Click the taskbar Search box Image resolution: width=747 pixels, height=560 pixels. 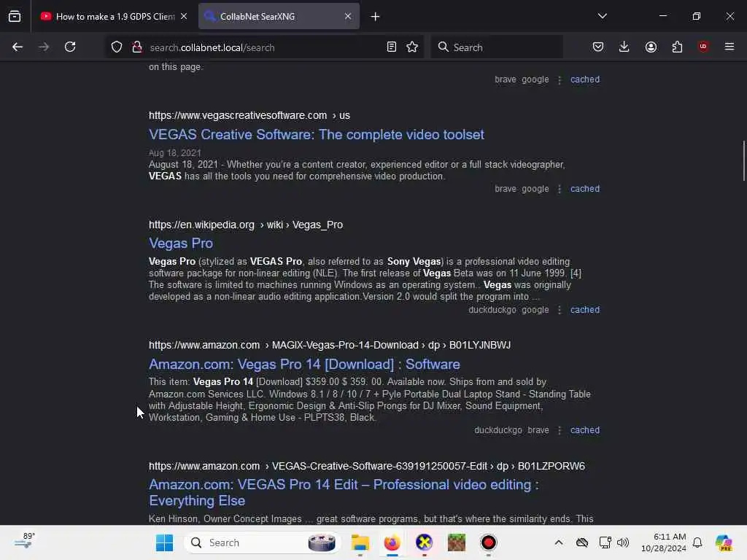262,542
